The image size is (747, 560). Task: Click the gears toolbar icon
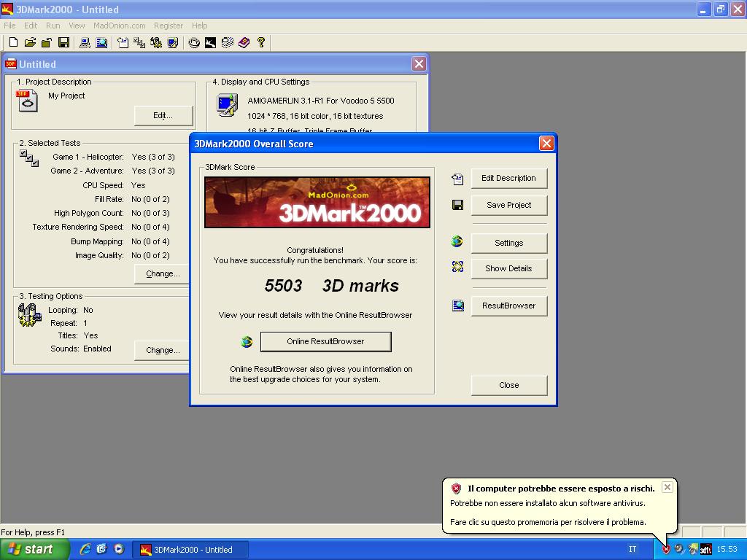(156, 43)
